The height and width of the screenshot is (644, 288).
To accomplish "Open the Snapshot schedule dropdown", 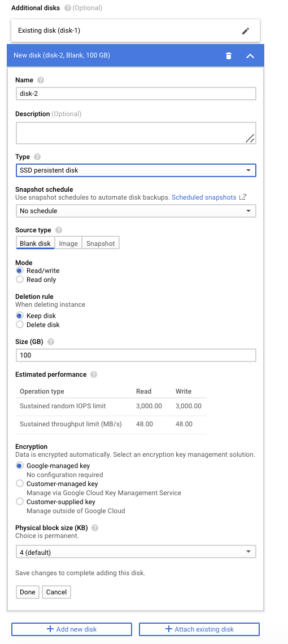I will point(136,211).
